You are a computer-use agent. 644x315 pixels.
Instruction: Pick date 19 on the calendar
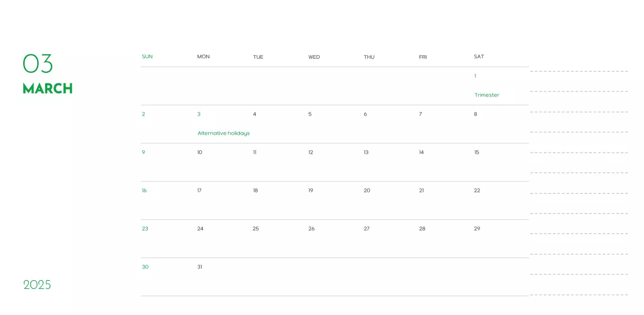click(x=310, y=190)
